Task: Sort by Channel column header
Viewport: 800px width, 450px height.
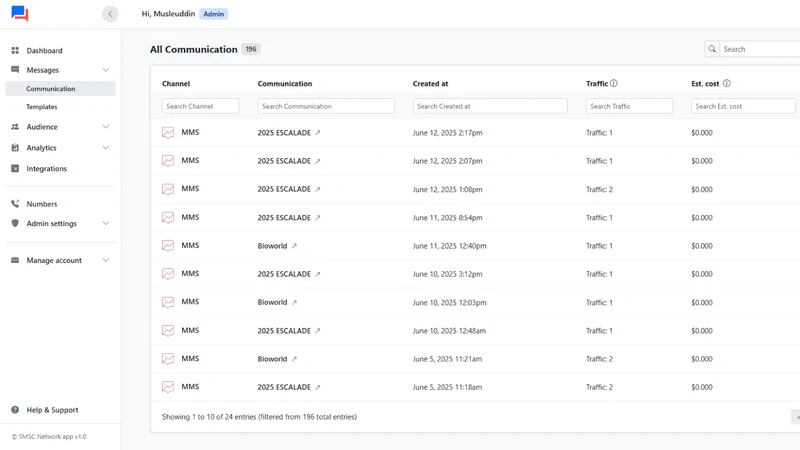Action: coord(176,84)
